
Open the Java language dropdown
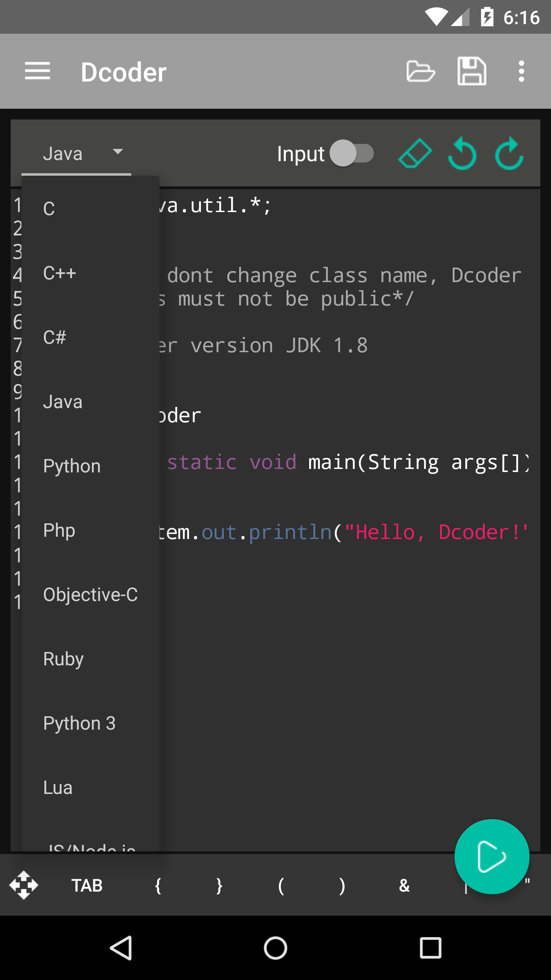77,153
